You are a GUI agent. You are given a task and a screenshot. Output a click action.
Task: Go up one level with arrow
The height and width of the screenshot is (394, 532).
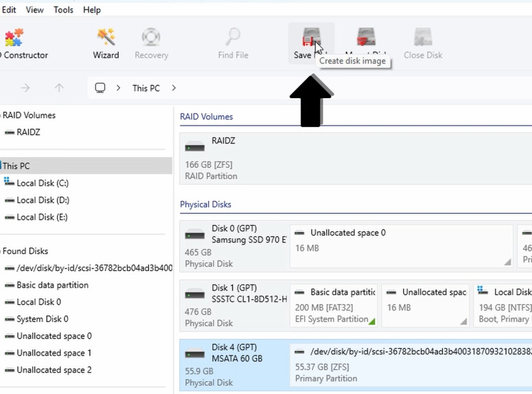tap(59, 88)
